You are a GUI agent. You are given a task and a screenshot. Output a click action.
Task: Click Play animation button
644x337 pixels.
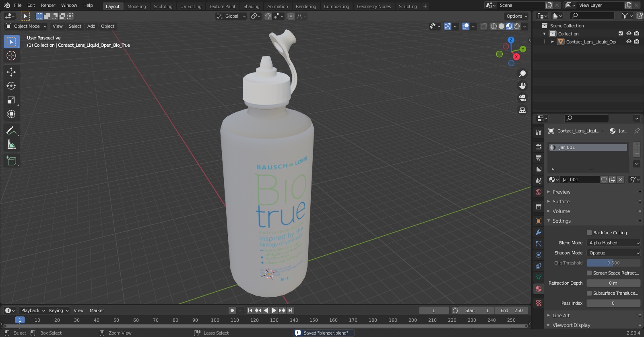274,310
